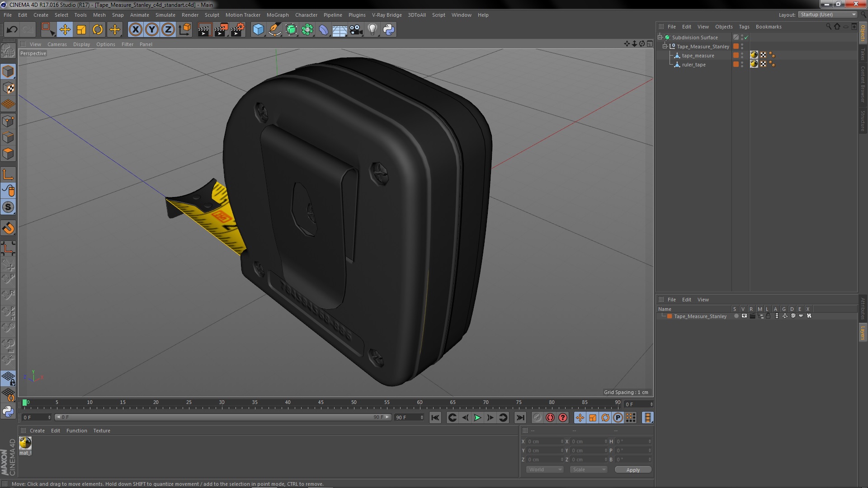Viewport: 868px width, 488px height.
Task: Open the MoGraph menu
Action: point(278,15)
